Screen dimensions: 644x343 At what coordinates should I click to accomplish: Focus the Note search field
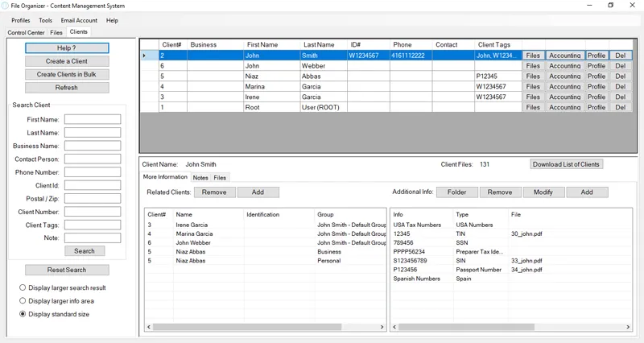point(93,238)
